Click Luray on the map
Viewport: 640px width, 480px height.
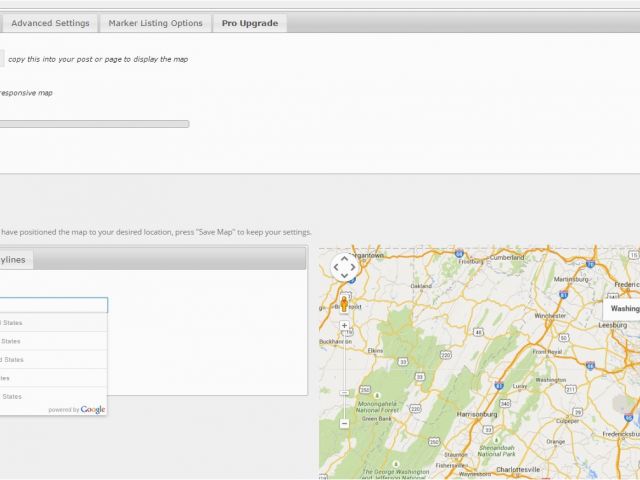tap(520, 386)
